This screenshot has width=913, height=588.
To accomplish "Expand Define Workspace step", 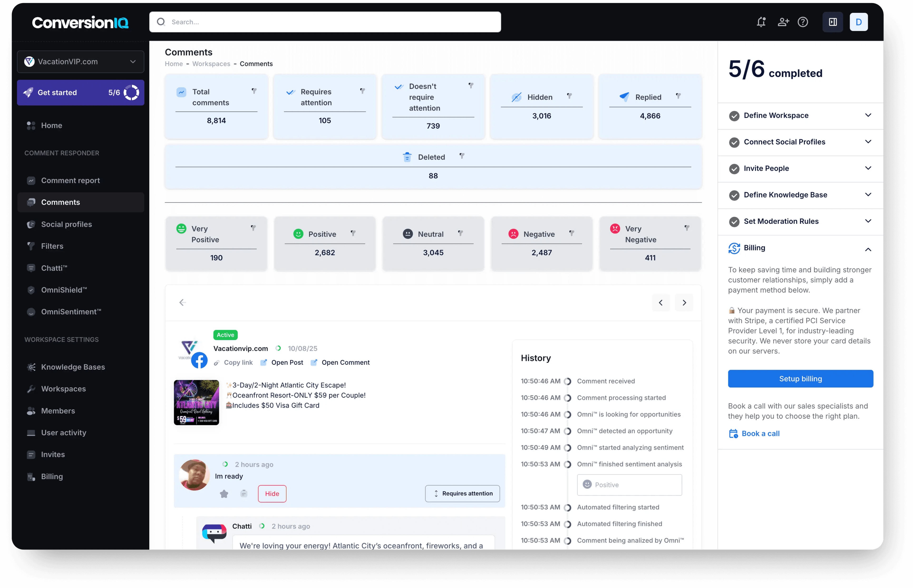I will pyautogui.click(x=800, y=115).
